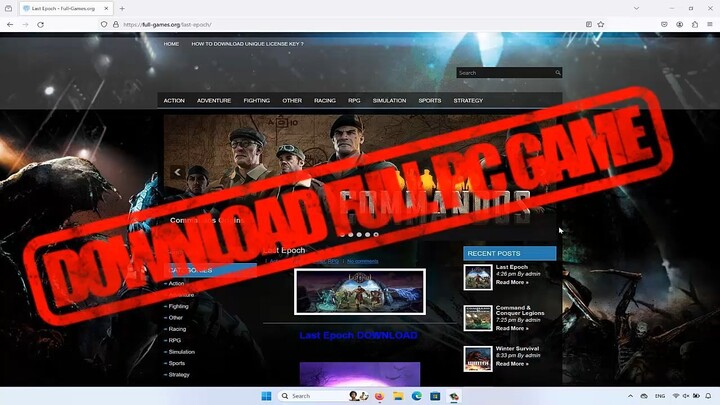Click the Last Epoch DOWNLOAD link

(x=358, y=336)
